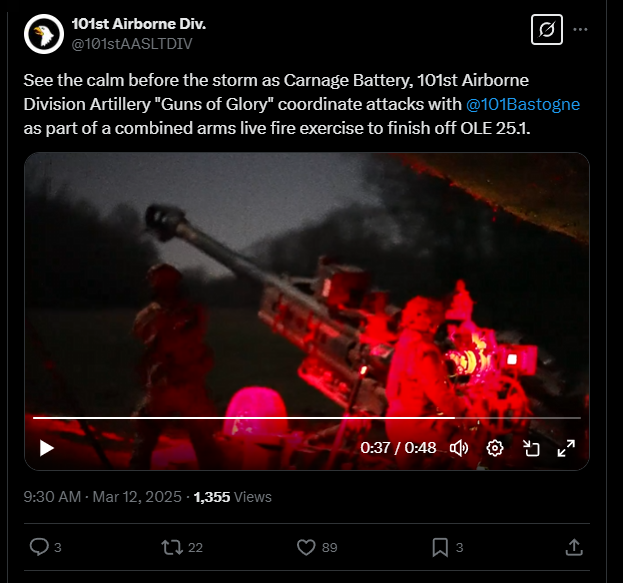The image size is (623, 583).
Task: Open video settings gear
Action: (495, 448)
